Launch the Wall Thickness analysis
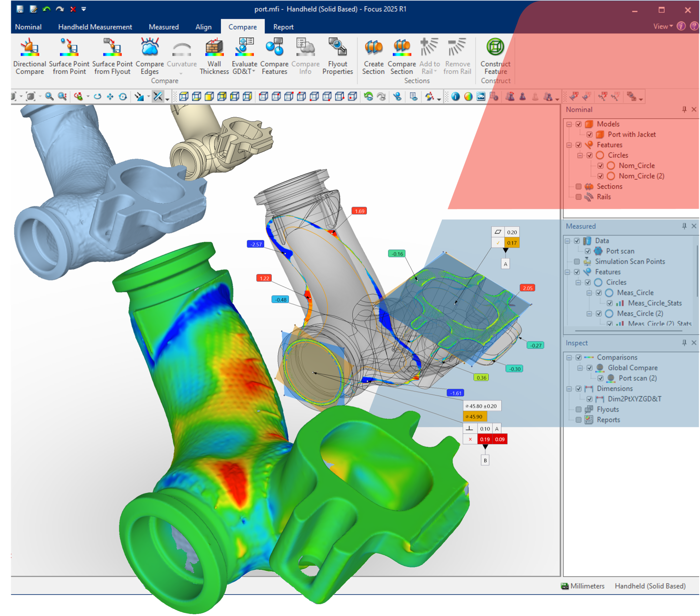The image size is (700, 616). [214, 56]
